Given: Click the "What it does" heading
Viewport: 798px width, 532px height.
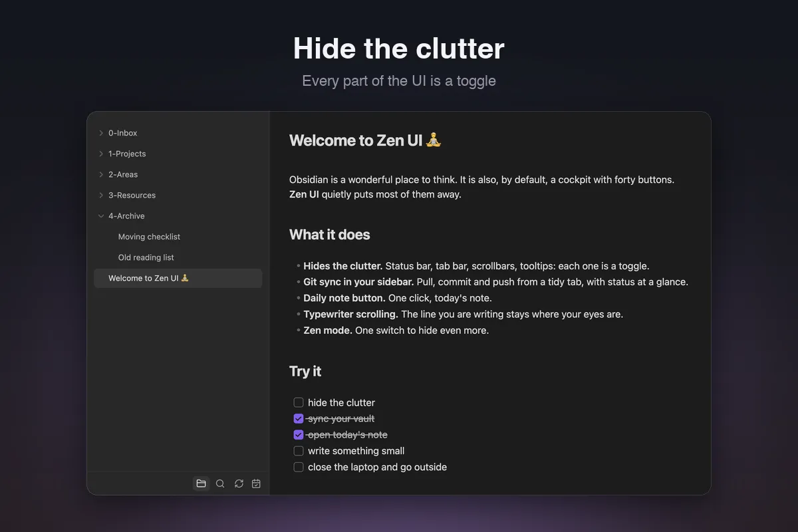Looking at the screenshot, I should [329, 235].
